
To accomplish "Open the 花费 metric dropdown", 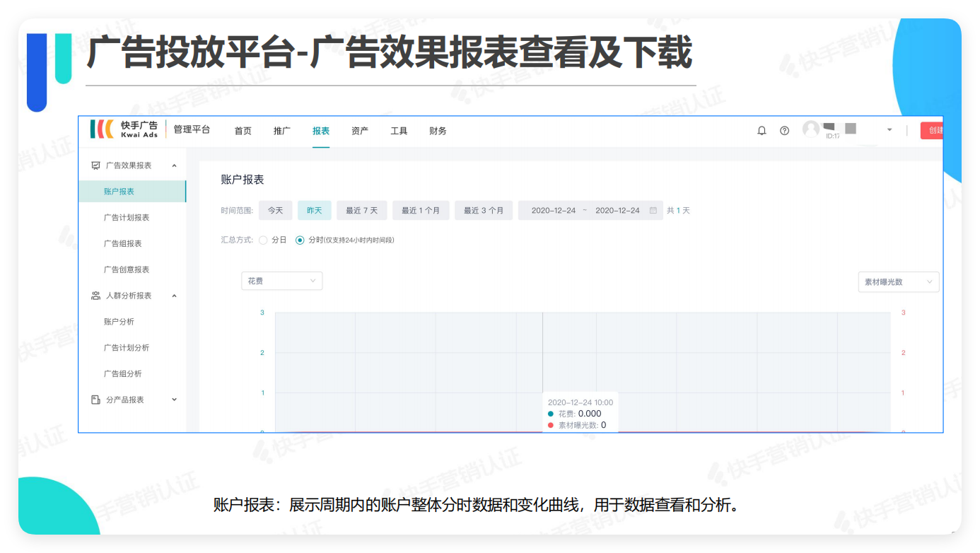I will pos(281,281).
